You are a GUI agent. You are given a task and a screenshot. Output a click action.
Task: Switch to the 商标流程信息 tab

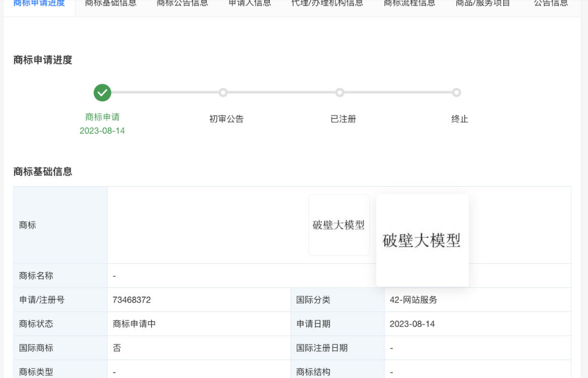point(410,4)
